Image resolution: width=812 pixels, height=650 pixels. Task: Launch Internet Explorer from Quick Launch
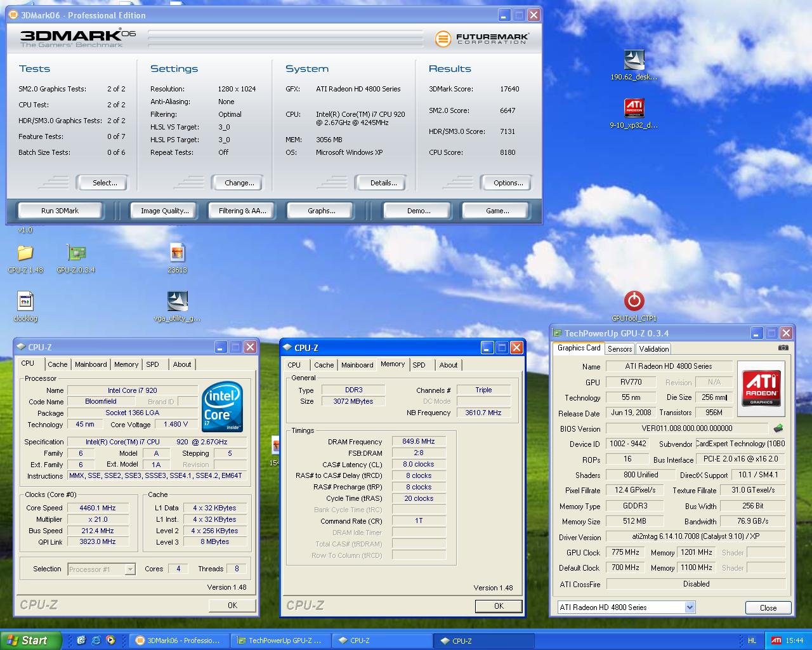point(96,640)
